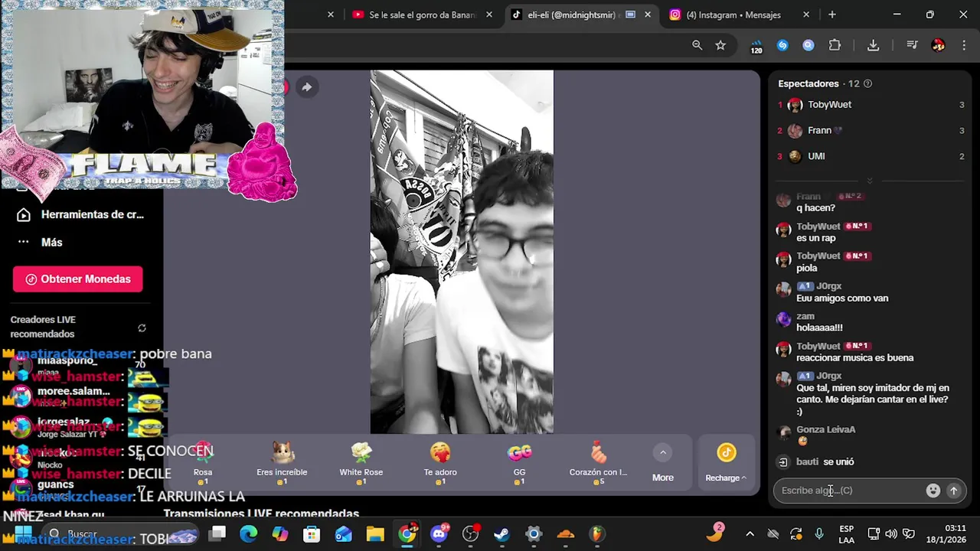The width and height of the screenshot is (980, 551).
Task: Open the Chrome three-dot menu
Action: 964,45
